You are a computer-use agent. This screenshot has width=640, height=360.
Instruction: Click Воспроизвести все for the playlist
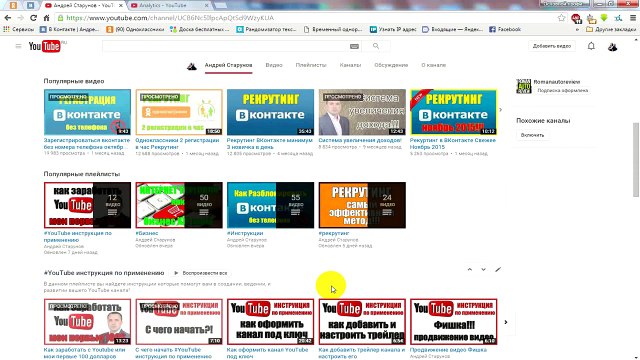click(201, 273)
